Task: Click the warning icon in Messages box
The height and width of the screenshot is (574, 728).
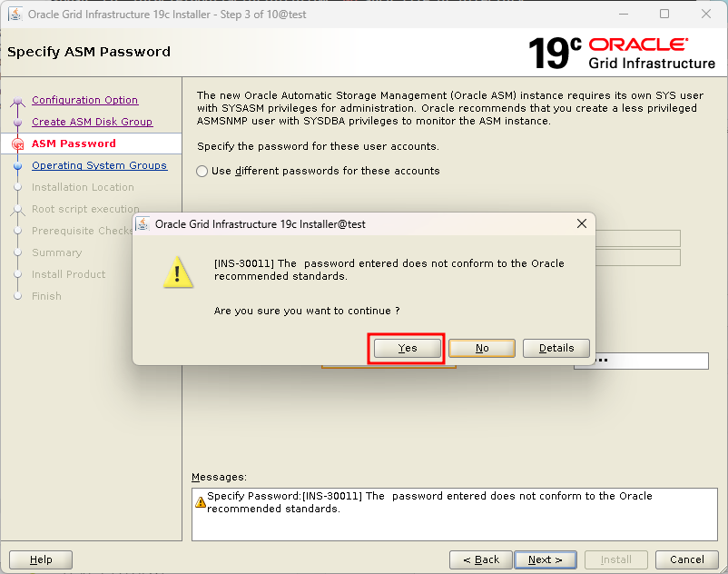Action: [x=200, y=502]
